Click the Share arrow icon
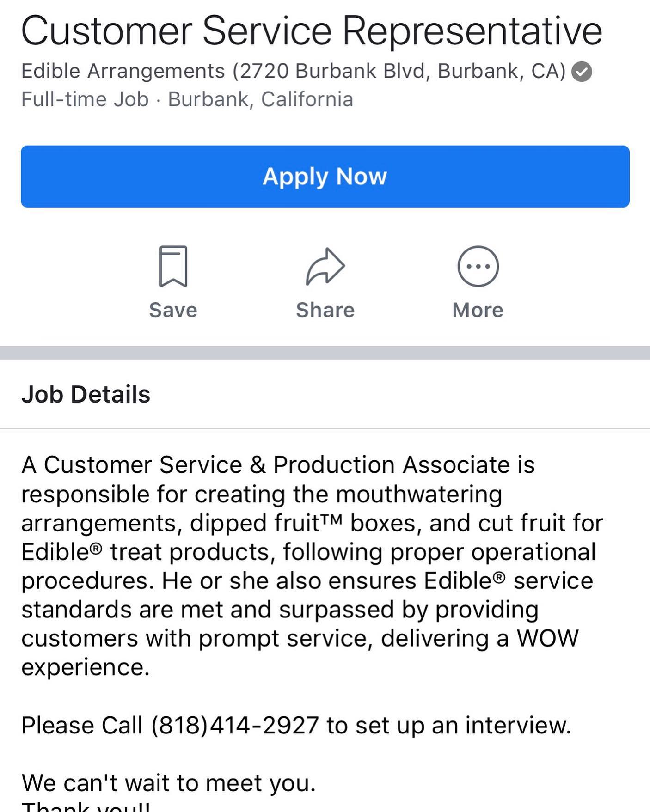Image resolution: width=650 pixels, height=812 pixels. tap(325, 266)
